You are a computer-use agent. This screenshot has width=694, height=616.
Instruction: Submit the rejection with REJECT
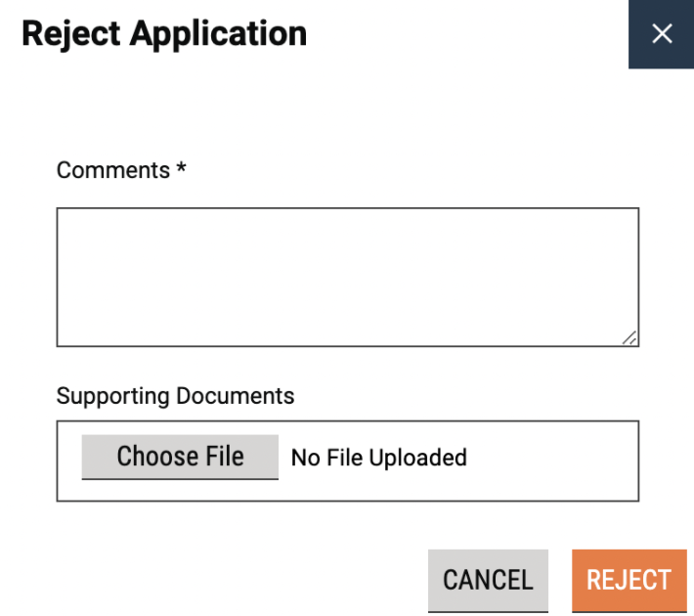(629, 580)
